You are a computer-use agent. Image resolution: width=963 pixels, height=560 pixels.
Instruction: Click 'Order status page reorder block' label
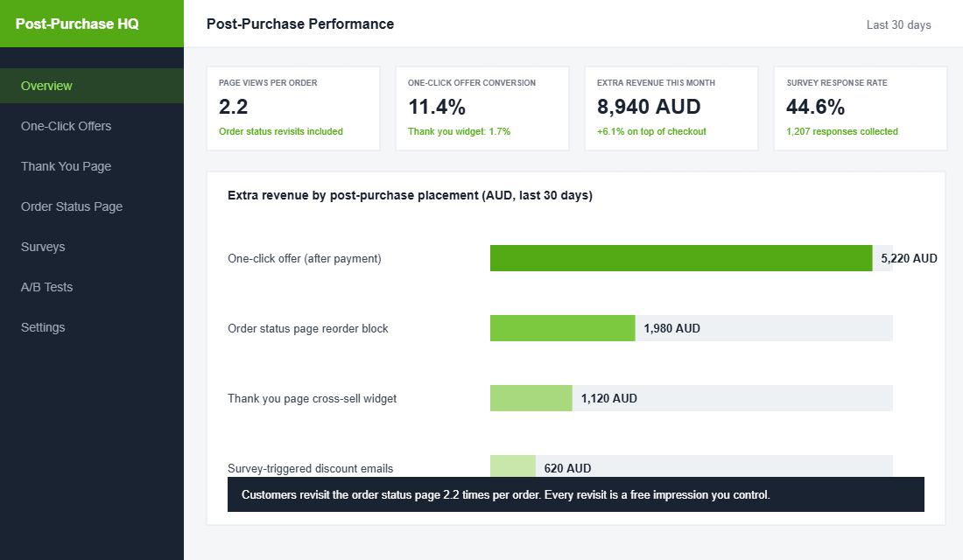tap(307, 328)
